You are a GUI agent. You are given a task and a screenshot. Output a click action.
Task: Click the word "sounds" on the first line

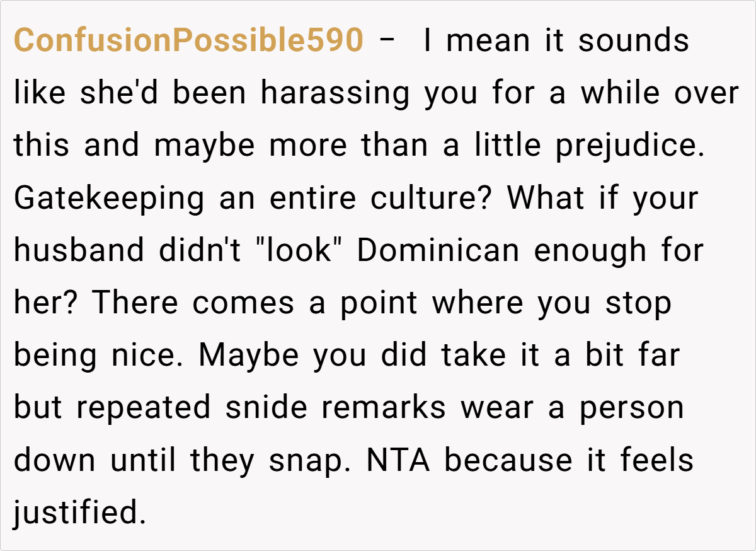pyautogui.click(x=633, y=41)
